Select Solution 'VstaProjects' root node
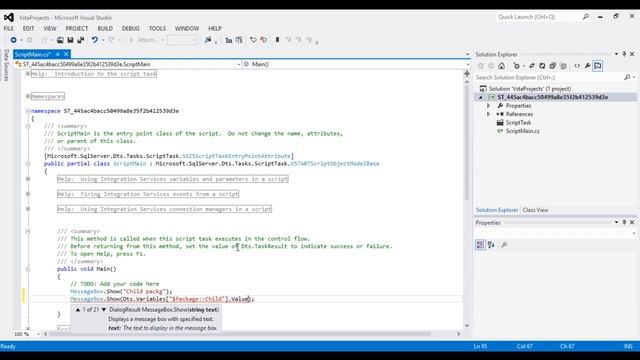This screenshot has width=640, height=360. (530, 89)
